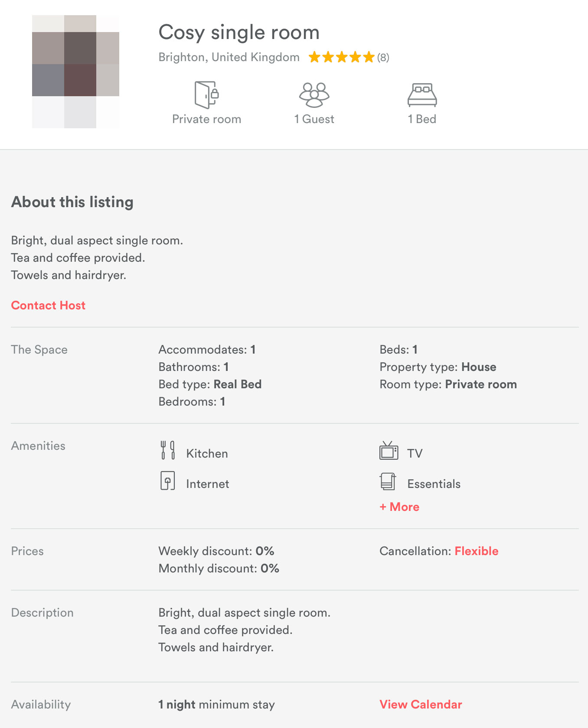Click the TV amenity icon

pyautogui.click(x=389, y=450)
